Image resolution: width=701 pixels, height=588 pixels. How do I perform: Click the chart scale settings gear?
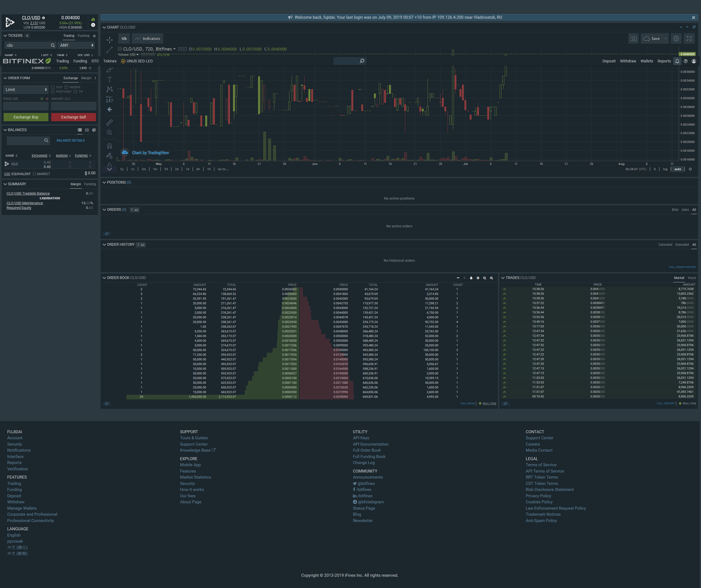pyautogui.click(x=690, y=169)
